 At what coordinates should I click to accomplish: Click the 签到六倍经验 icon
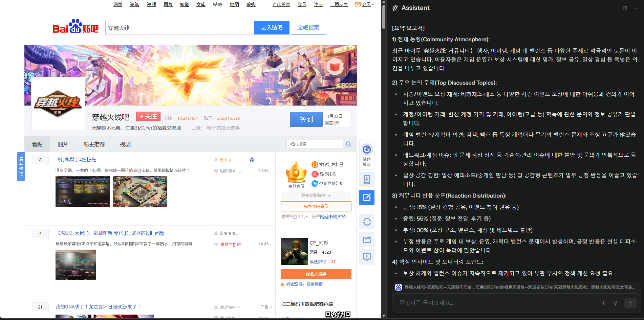[315, 183]
